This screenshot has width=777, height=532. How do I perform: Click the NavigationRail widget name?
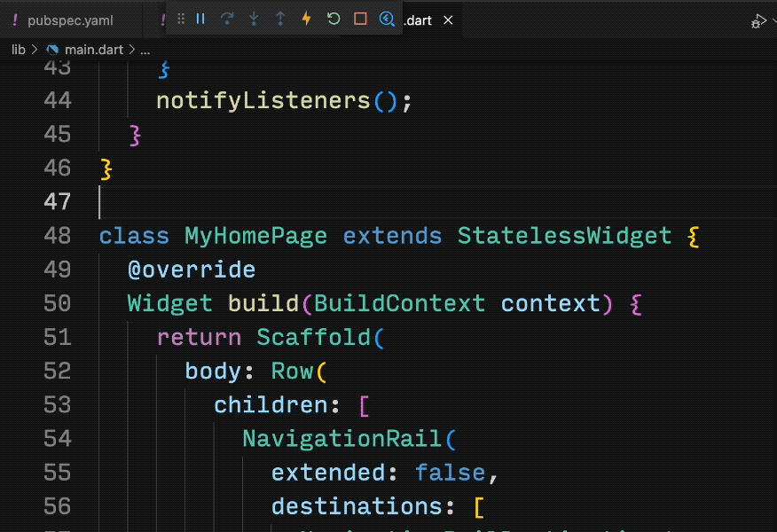(x=341, y=439)
